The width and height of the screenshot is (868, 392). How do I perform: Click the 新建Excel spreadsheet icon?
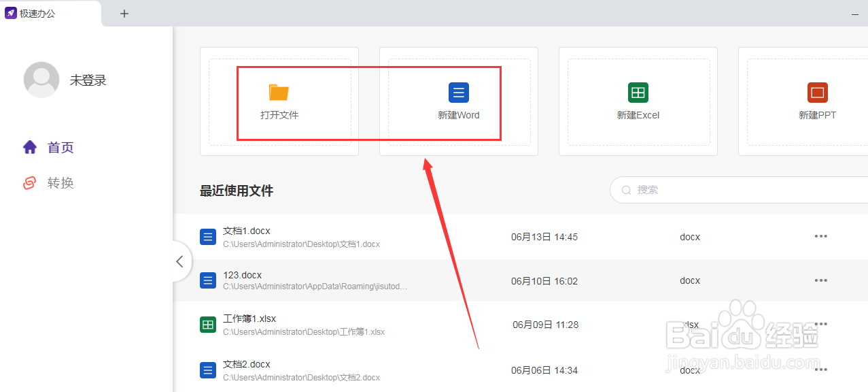638,92
